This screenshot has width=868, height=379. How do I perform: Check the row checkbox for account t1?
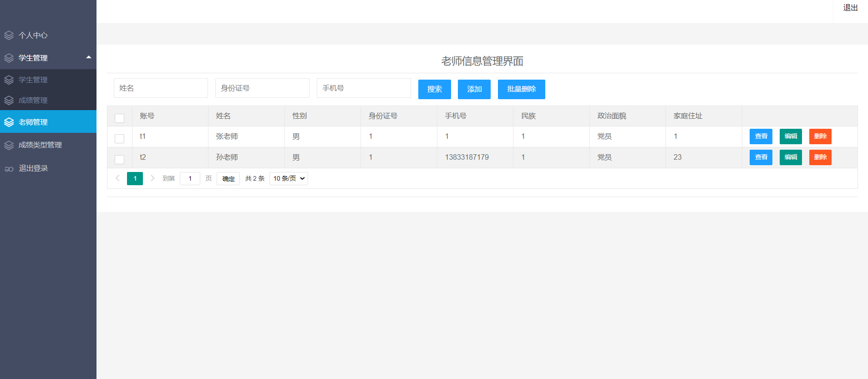120,138
